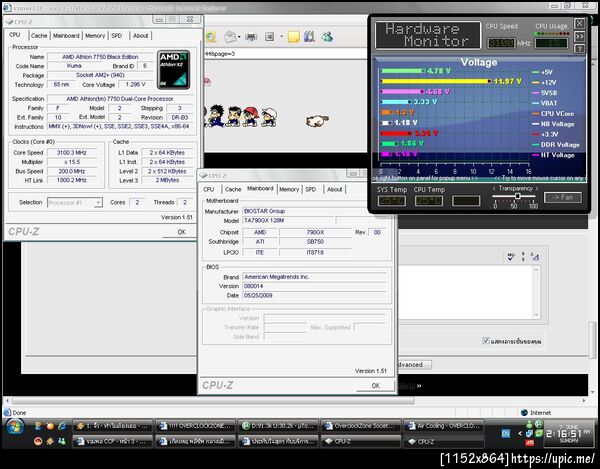Image resolution: width=600 pixels, height=469 pixels.
Task: Click the Windows Start orb
Action: coord(17,426)
